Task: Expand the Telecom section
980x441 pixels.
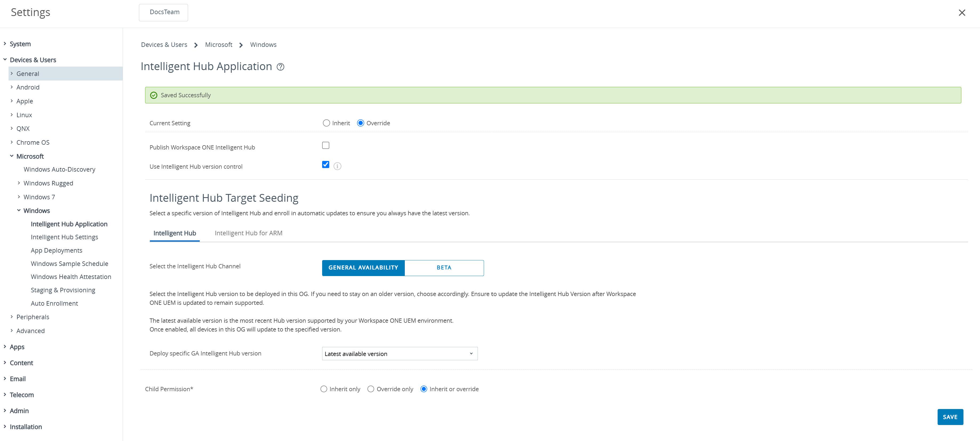Action: (5, 395)
